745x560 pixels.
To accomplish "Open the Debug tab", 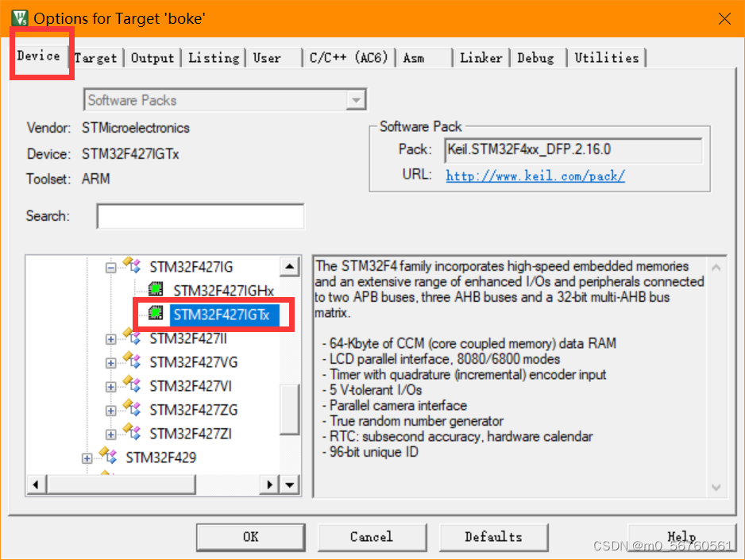I will point(537,57).
